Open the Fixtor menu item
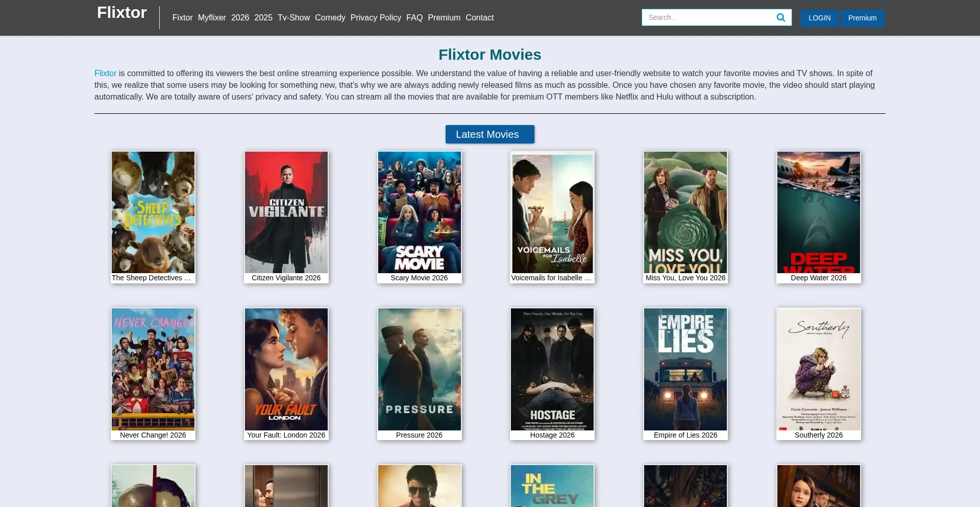Screen dimensions: 980x507 (x=182, y=17)
